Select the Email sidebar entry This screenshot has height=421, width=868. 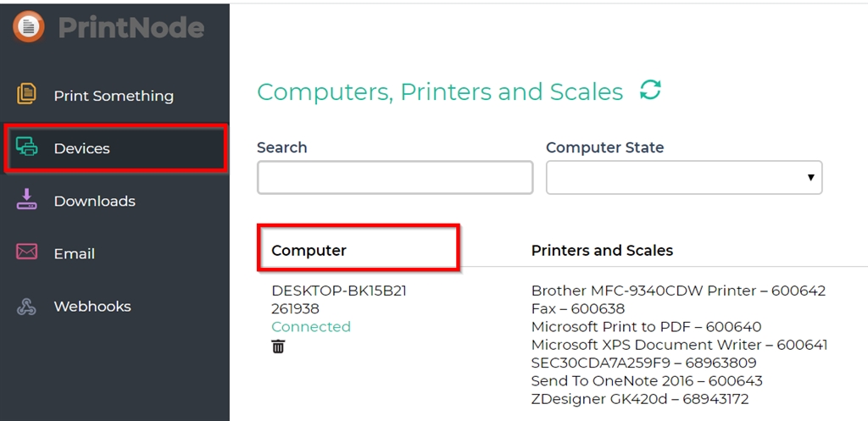[74, 253]
